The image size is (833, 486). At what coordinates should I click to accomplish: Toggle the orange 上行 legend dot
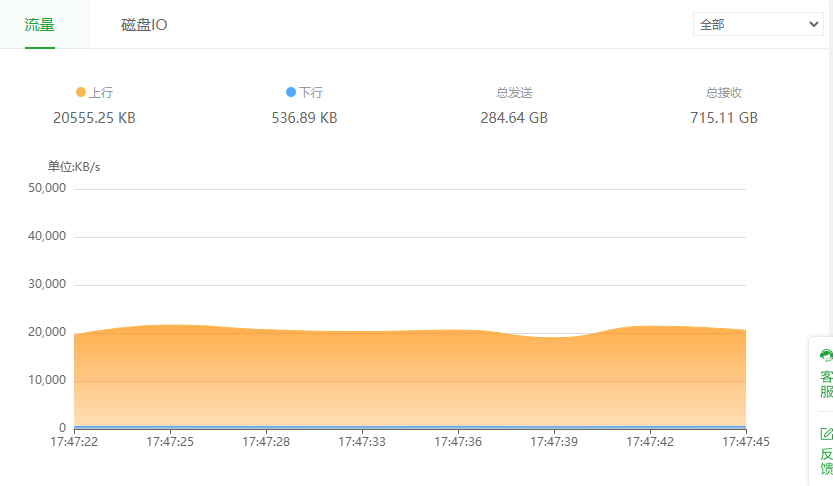[x=81, y=92]
